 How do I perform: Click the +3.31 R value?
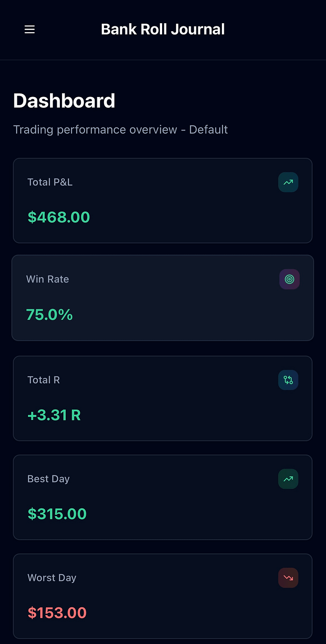point(54,415)
